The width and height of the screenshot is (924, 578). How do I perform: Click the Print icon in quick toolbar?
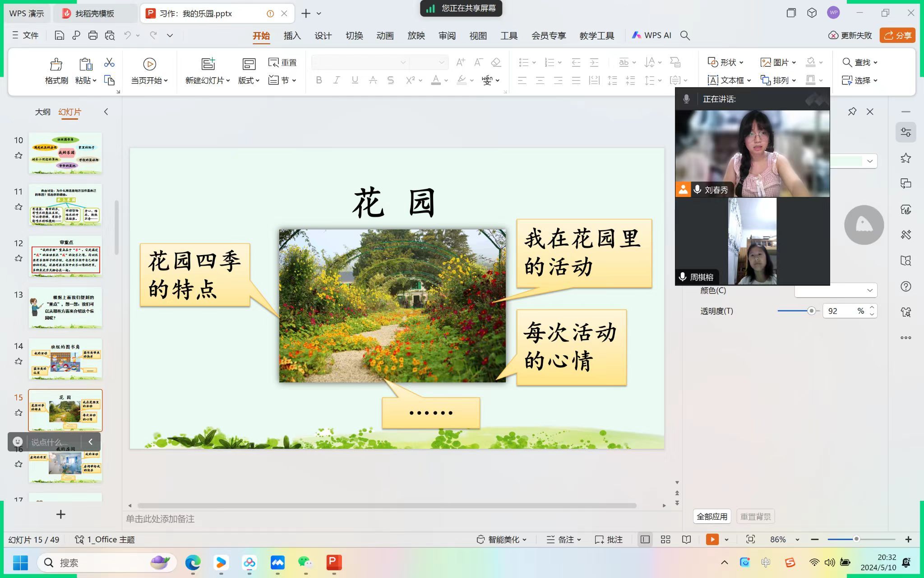tap(92, 35)
